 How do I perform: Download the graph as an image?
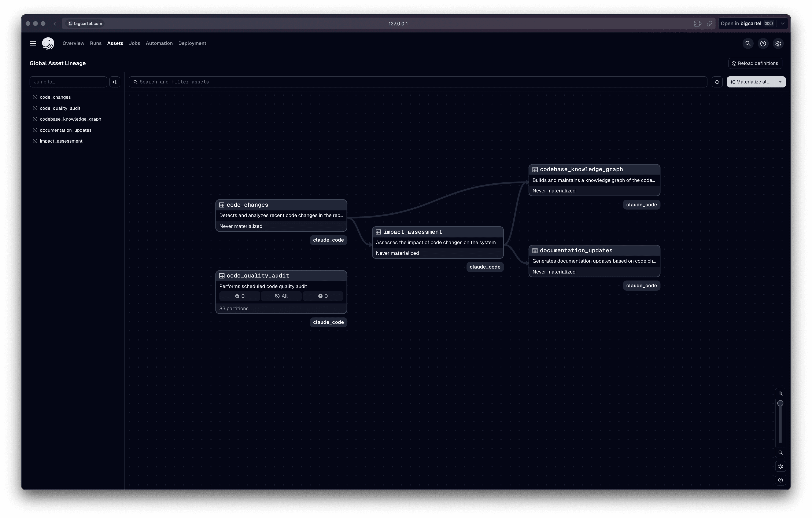pos(780,480)
